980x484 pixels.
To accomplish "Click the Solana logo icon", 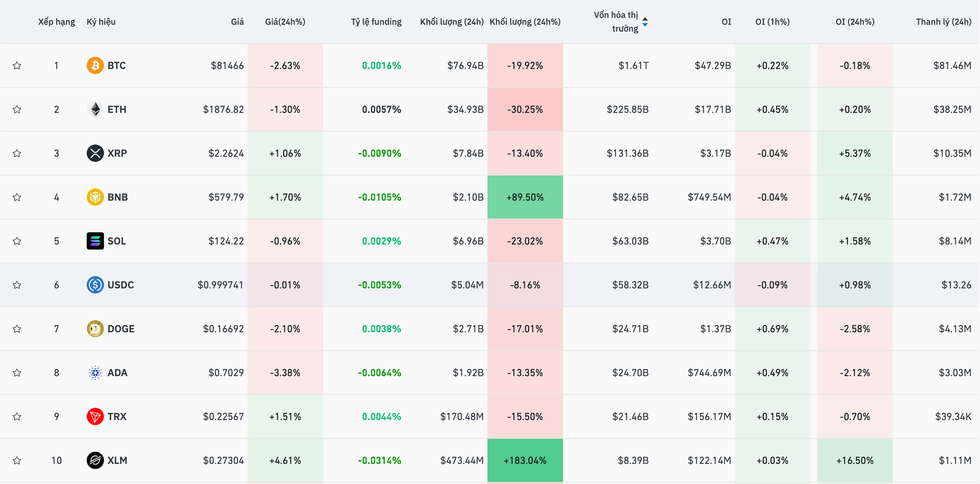I will tap(95, 241).
